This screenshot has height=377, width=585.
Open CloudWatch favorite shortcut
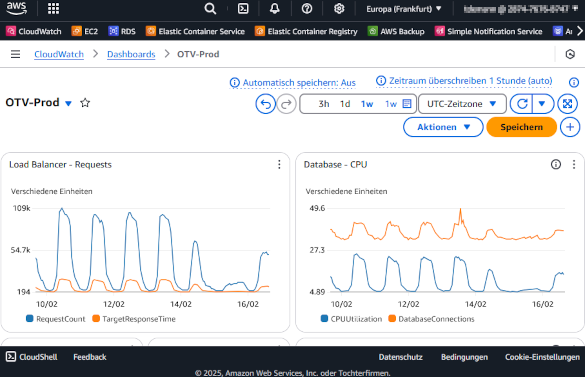34,31
